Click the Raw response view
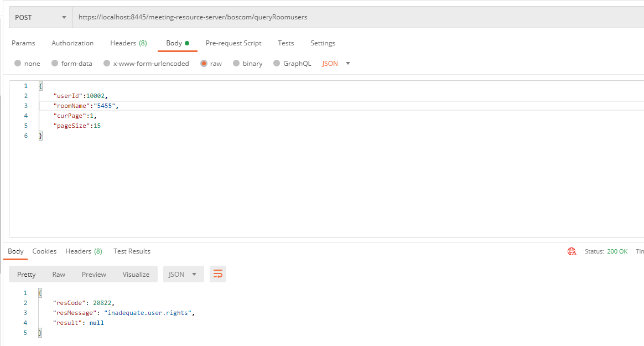644x346 pixels. (x=59, y=273)
